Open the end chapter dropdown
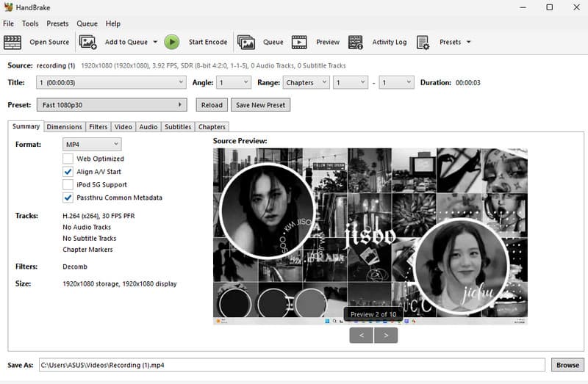The width and height of the screenshot is (588, 384). point(396,82)
